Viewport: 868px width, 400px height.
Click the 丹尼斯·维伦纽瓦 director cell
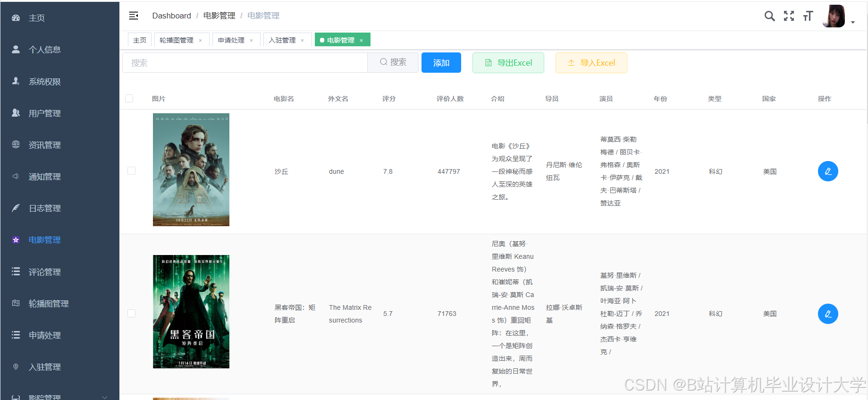pos(564,171)
